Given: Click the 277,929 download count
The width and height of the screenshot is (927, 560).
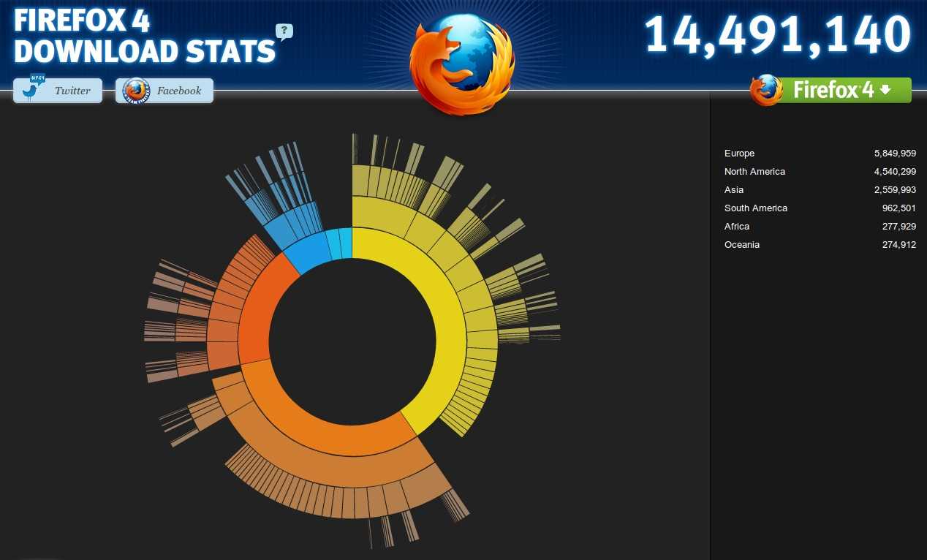Looking at the screenshot, I should click(899, 227).
